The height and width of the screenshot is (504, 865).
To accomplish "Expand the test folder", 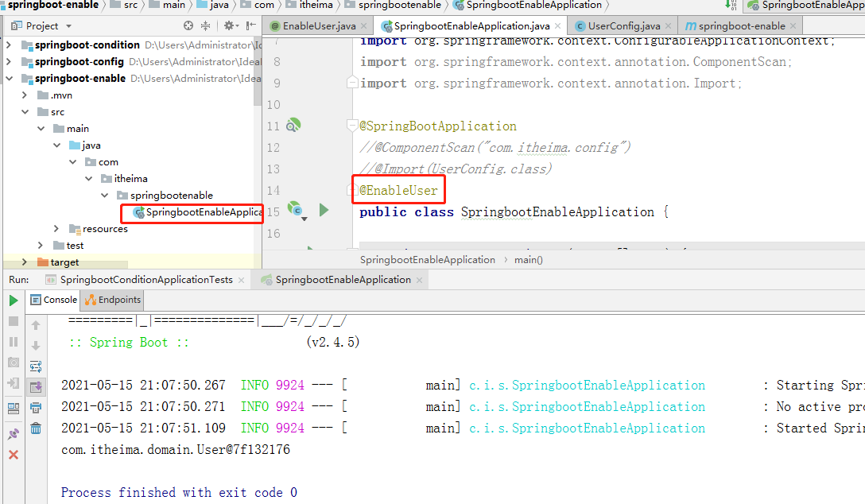I will 41,245.
